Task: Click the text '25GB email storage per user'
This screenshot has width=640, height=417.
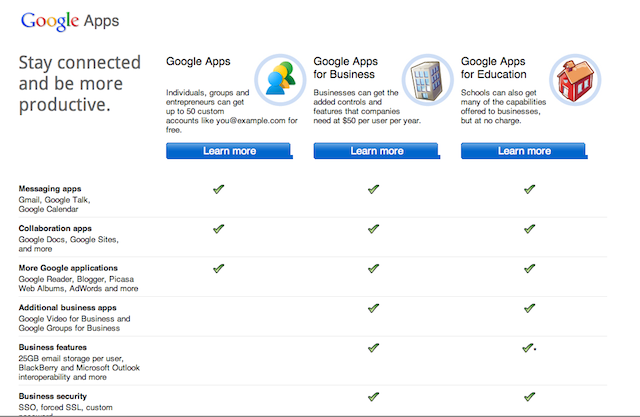Action: (71, 359)
